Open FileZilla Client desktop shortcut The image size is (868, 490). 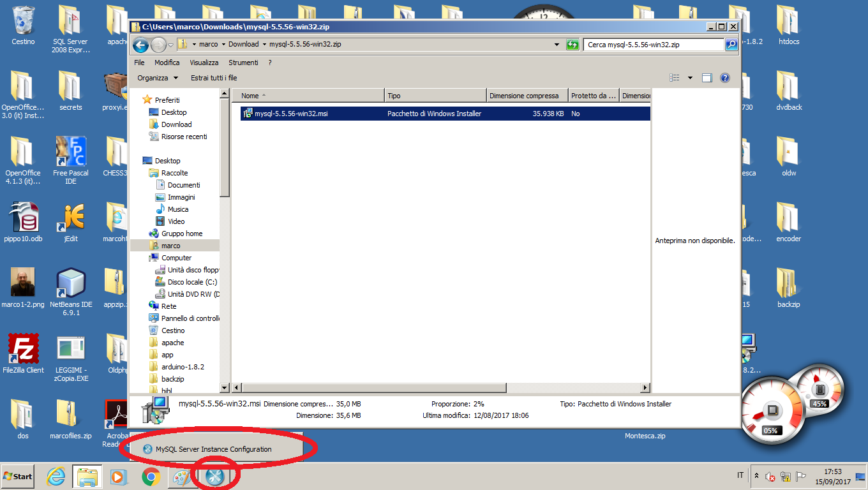23,350
